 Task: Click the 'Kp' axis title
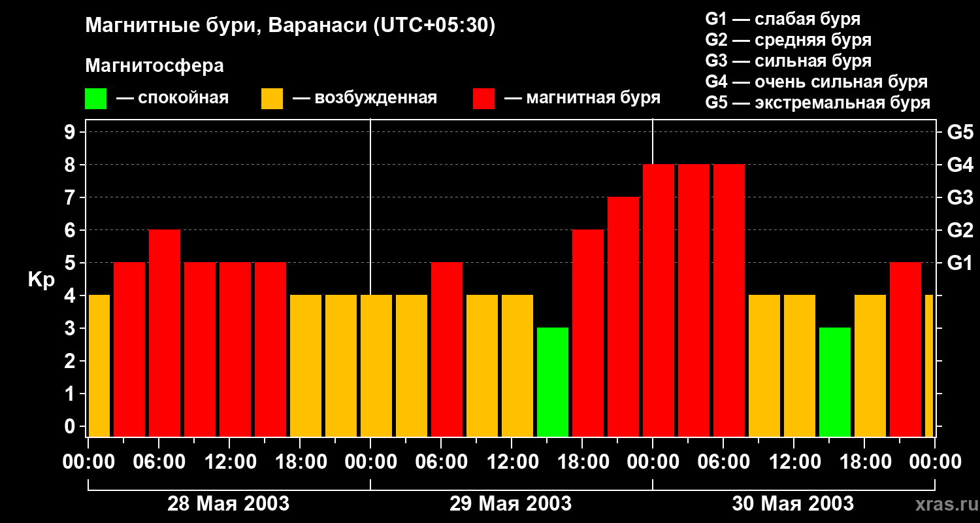[41, 280]
